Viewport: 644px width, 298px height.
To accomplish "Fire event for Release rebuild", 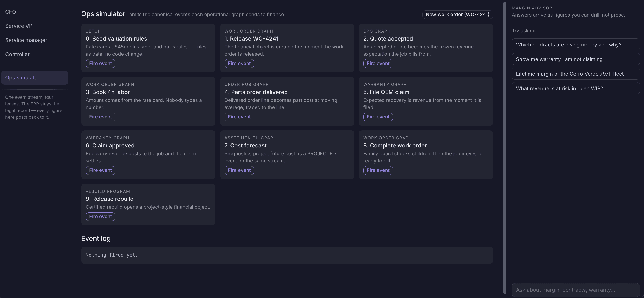I will point(101,217).
